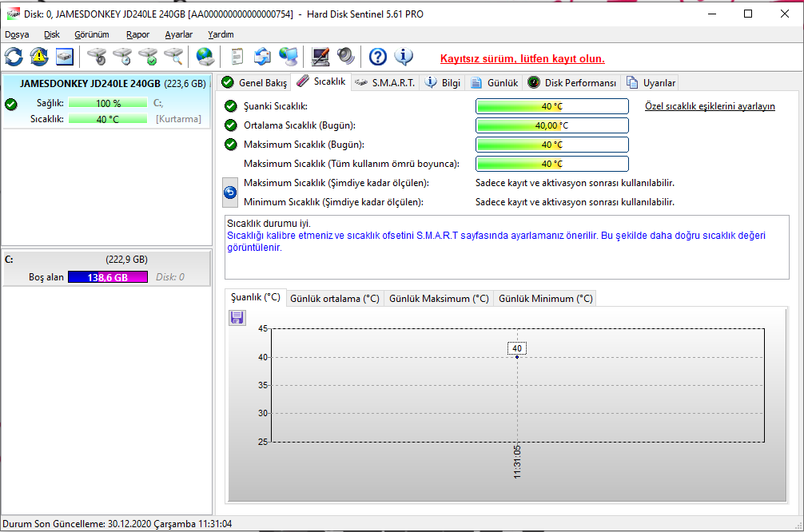Click the disk with magnifying glass icon
Image resolution: width=804 pixels, height=532 pixels.
[173, 57]
